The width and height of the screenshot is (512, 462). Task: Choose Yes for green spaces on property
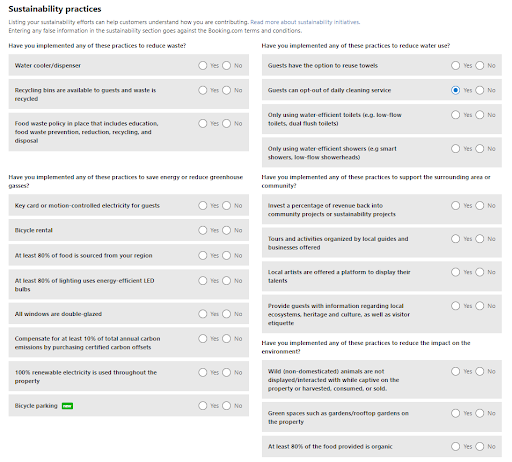(455, 413)
